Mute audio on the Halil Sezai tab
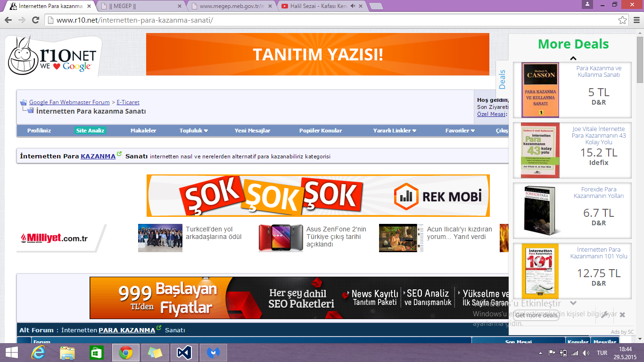Image resolution: width=644 pixels, height=362 pixels. (x=353, y=6)
